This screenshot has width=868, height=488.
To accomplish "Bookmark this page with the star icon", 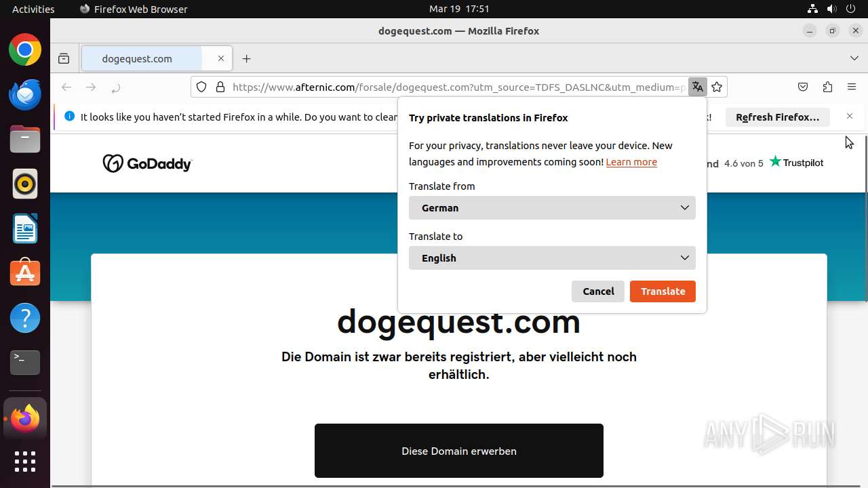I will 717,87.
